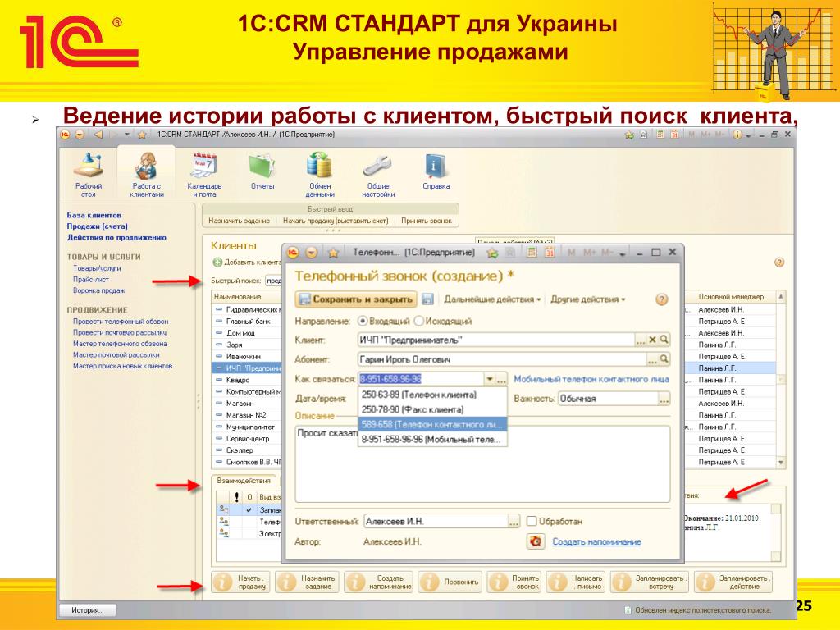Choose 250-78-90 (Факс клиента) from list

point(431,410)
